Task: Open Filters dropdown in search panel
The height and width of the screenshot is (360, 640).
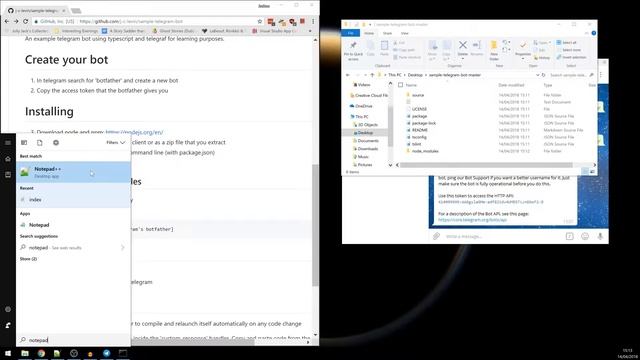Action: click(x=116, y=142)
